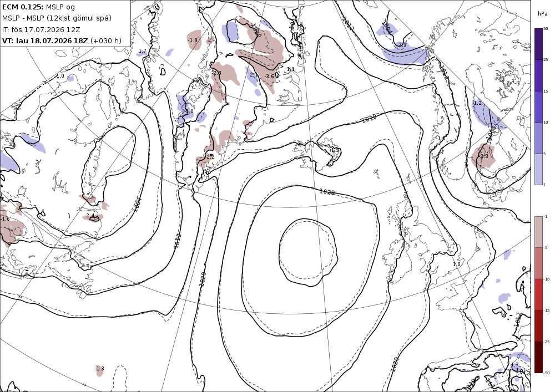Click the 1.2 value on the blue area
The width and height of the screenshot is (555, 392).
(x=477, y=103)
